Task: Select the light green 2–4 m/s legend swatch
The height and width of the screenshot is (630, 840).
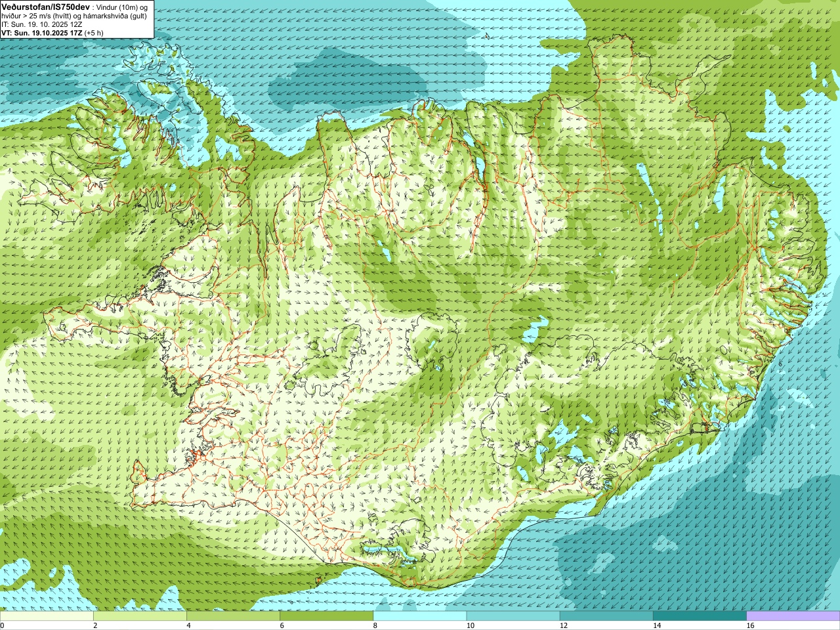Action: pos(140,616)
